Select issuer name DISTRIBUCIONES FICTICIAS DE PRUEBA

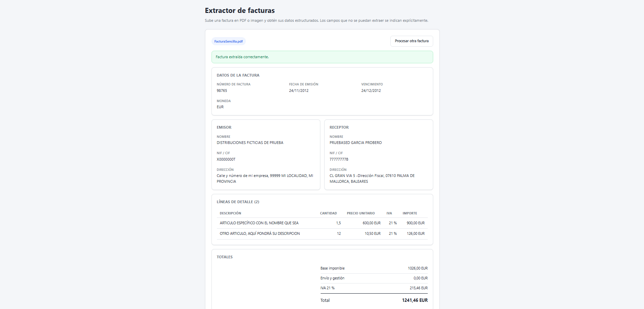pyautogui.click(x=250, y=143)
